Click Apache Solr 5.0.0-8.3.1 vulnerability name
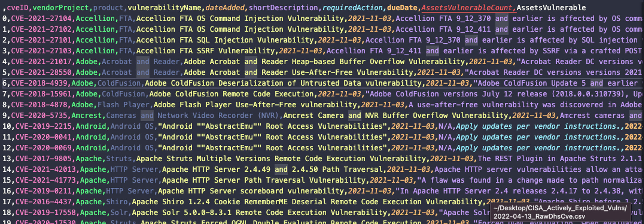The width and height of the screenshot is (644, 224). point(260,212)
